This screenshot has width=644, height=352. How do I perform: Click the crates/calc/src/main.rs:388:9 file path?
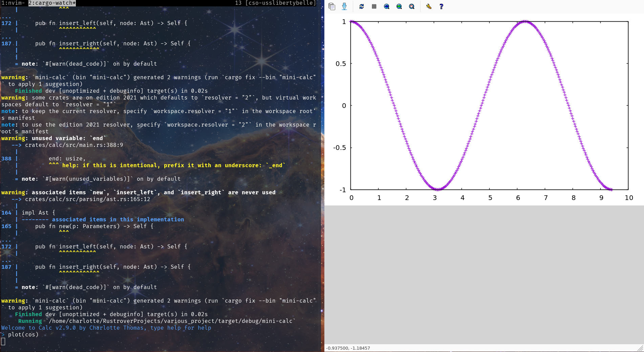[x=74, y=145]
